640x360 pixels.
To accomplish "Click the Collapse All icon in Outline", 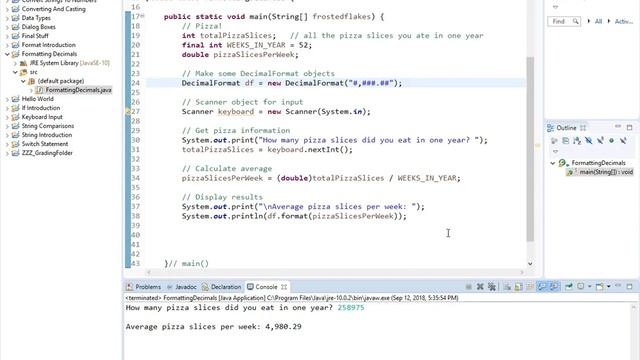I will pyautogui.click(x=566, y=141).
